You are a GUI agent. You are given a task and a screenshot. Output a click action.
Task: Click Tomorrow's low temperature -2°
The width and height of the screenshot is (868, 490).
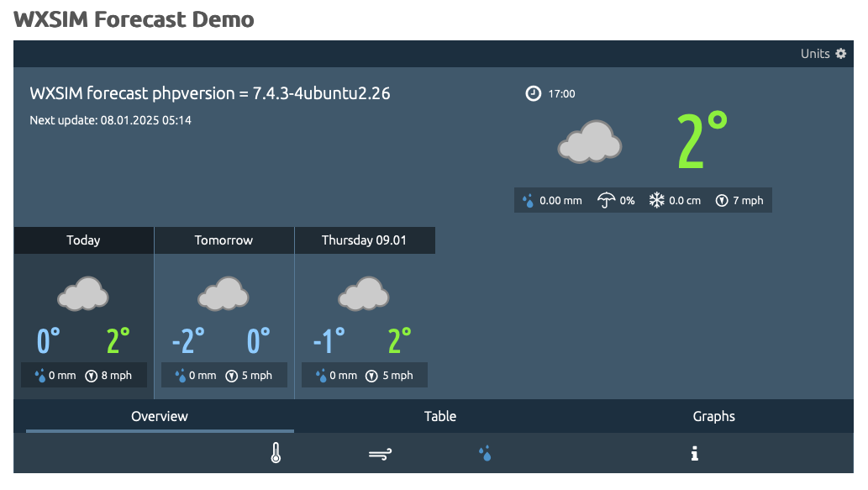(x=188, y=340)
